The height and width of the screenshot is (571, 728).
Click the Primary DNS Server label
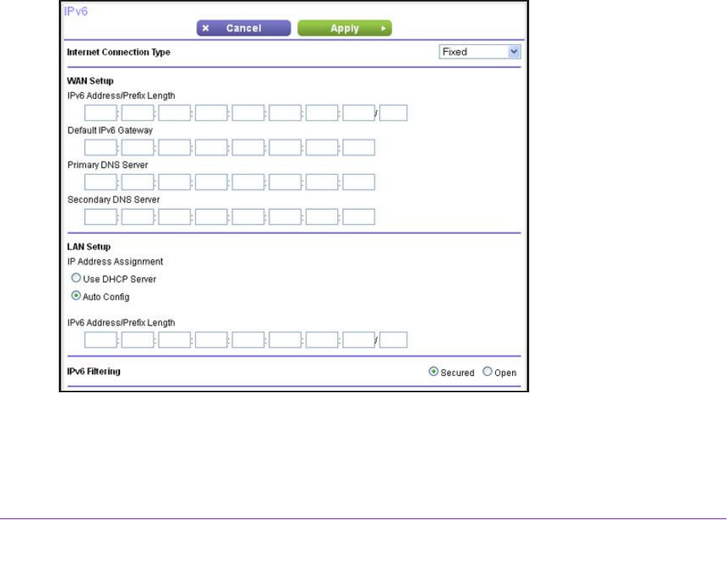108,165
